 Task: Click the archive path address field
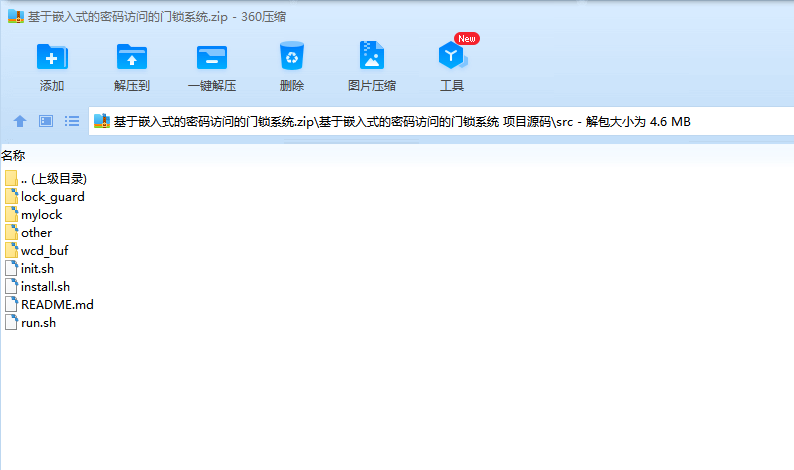tap(441, 122)
